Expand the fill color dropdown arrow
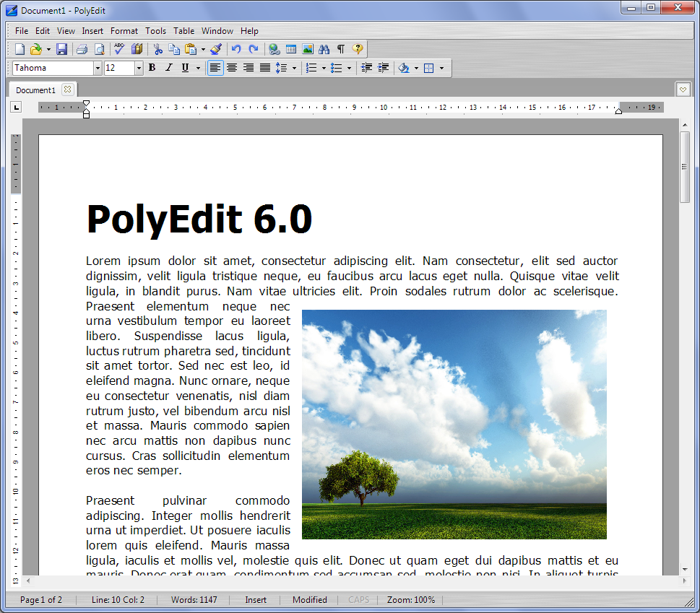This screenshot has height=613, width=700. pyautogui.click(x=417, y=69)
